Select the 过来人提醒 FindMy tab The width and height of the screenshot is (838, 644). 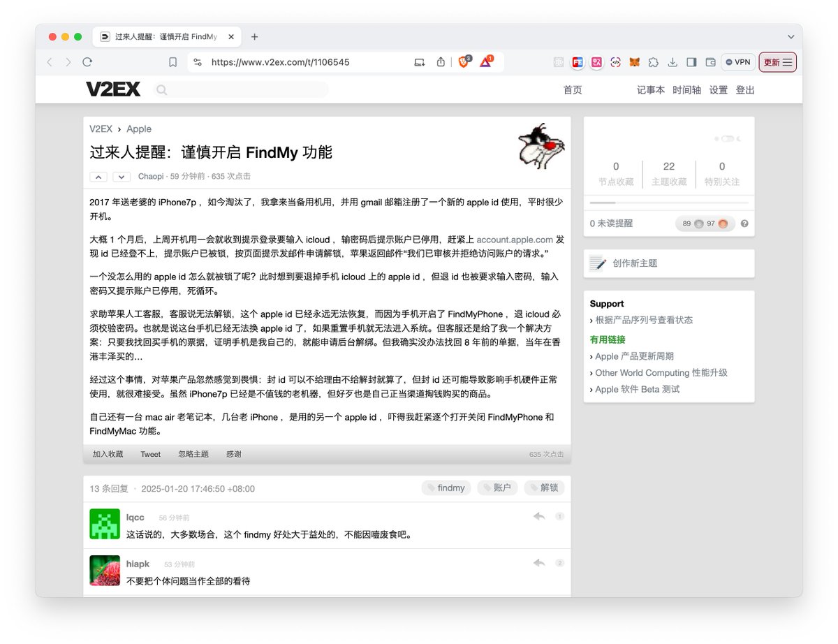[x=166, y=37]
